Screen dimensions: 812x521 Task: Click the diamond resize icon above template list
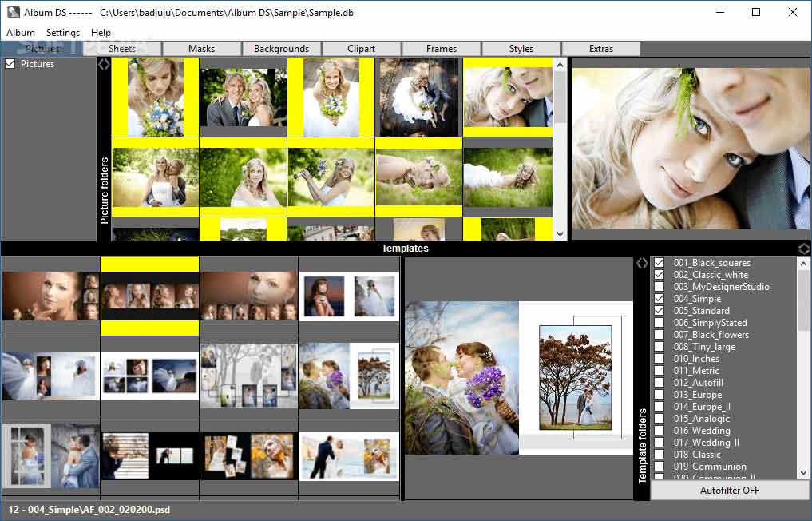[x=805, y=249]
